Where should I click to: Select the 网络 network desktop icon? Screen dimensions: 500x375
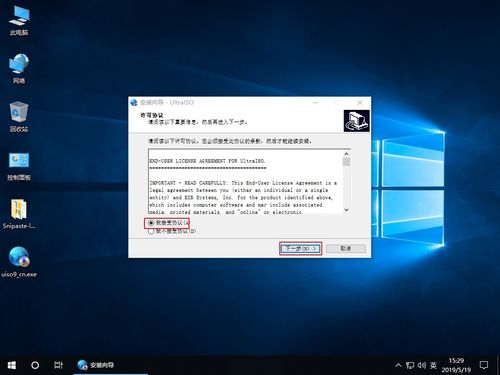click(19, 69)
